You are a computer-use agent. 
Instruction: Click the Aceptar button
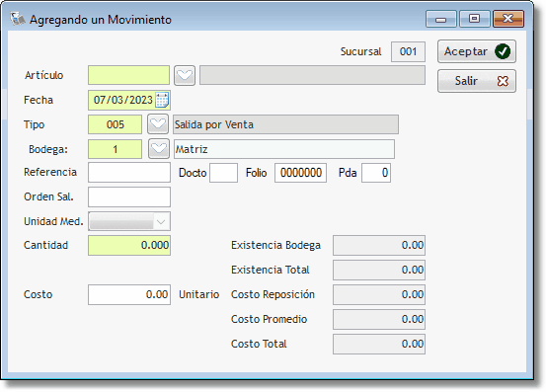pyautogui.click(x=476, y=51)
